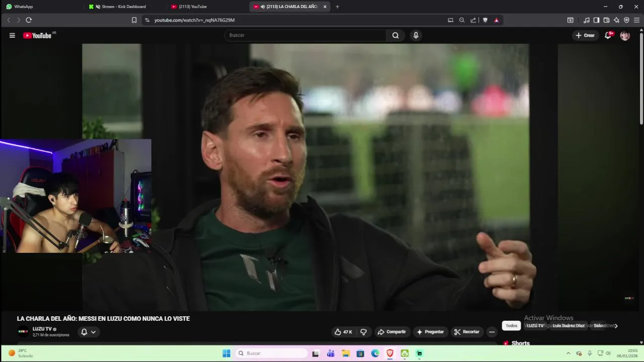The width and height of the screenshot is (644, 362).
Task: Open a new browser tab
Action: point(337,7)
